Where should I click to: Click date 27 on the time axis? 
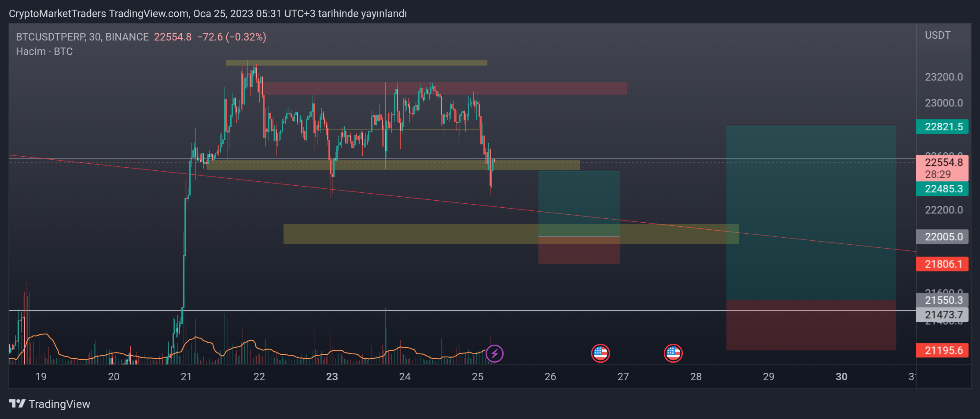[x=623, y=377]
